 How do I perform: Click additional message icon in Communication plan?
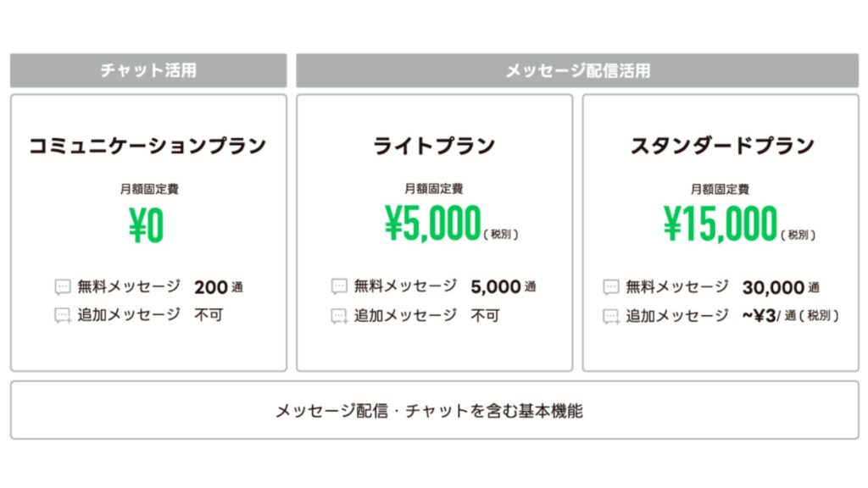pyautogui.click(x=63, y=316)
